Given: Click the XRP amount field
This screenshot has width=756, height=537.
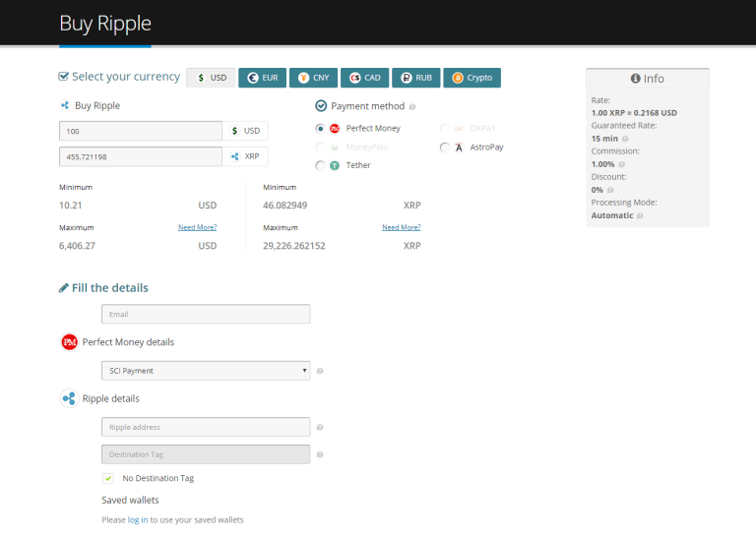Looking at the screenshot, I should 141,156.
